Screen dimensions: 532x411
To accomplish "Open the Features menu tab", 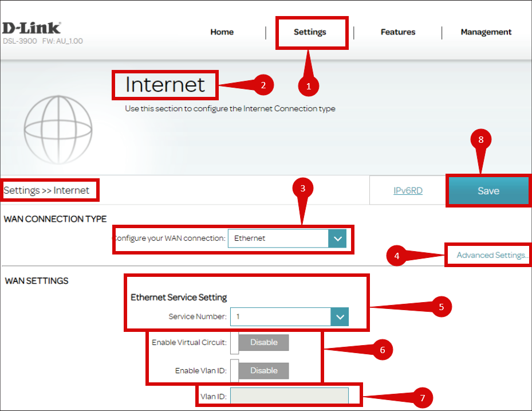I will 397,32.
